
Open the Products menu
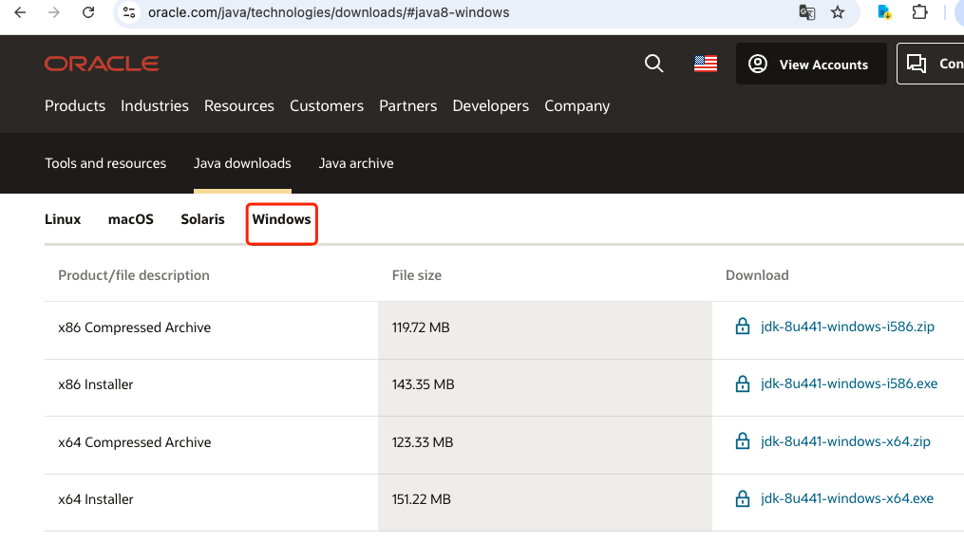[75, 105]
